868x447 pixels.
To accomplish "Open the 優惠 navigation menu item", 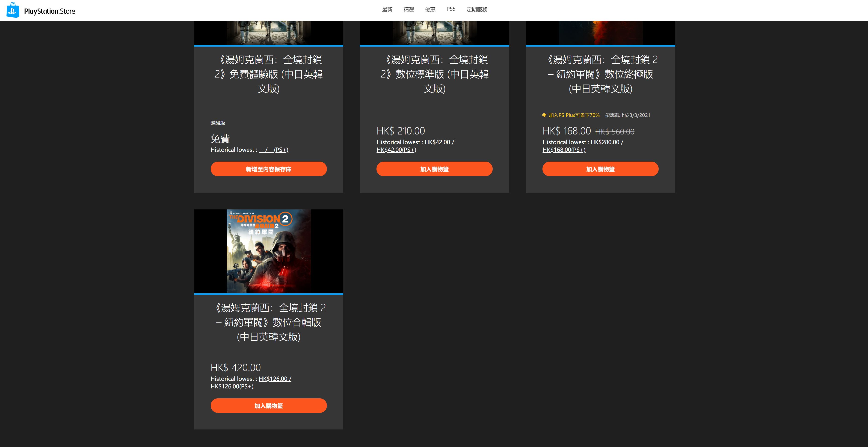I will [430, 9].
